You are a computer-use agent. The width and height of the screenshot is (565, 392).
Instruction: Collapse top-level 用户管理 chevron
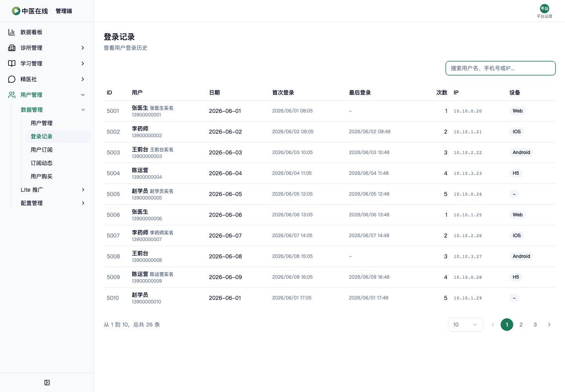tap(83, 95)
